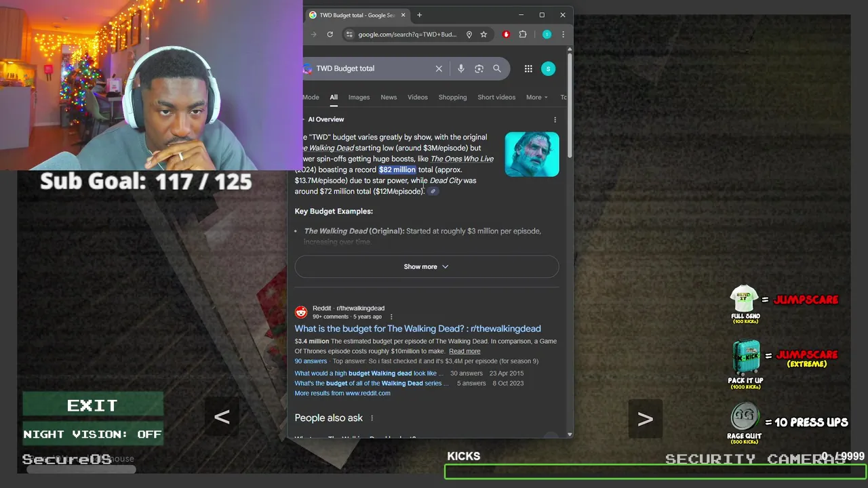Viewport: 868px width, 488px height.
Task: Open the Google account avatar on page
Action: click(548, 68)
